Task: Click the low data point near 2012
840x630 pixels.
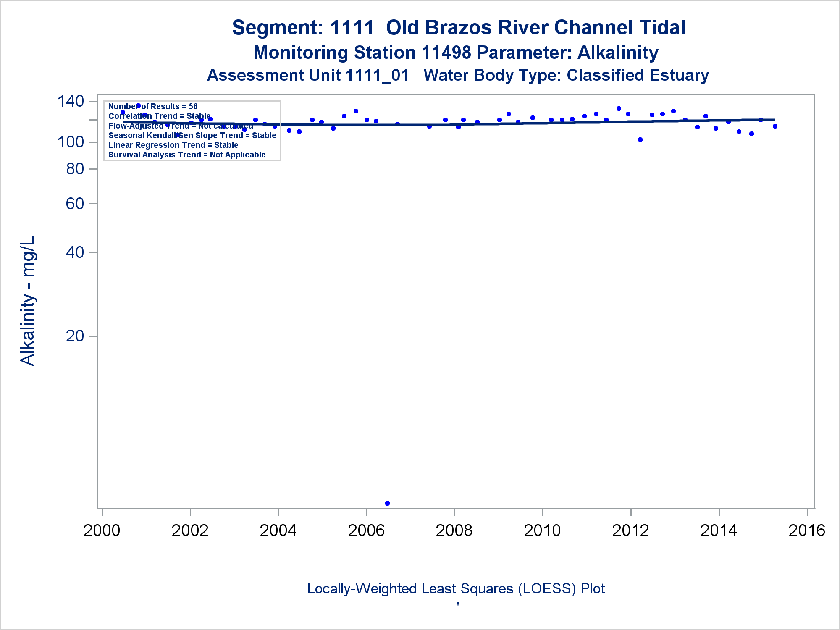Action: pos(640,140)
